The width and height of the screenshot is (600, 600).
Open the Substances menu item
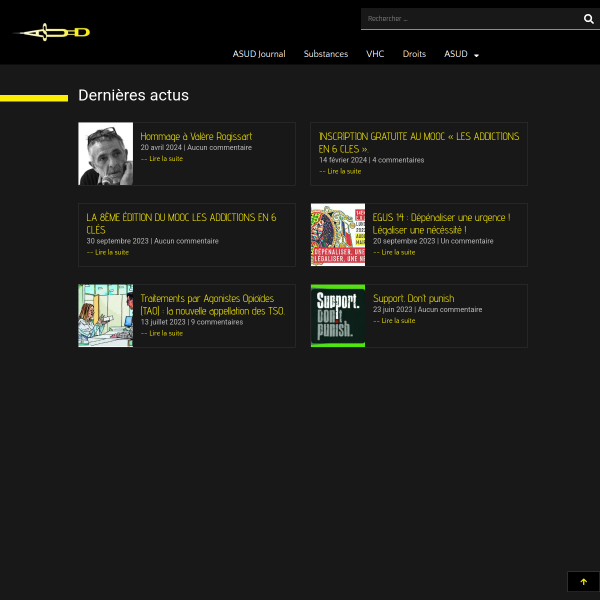[x=326, y=54]
